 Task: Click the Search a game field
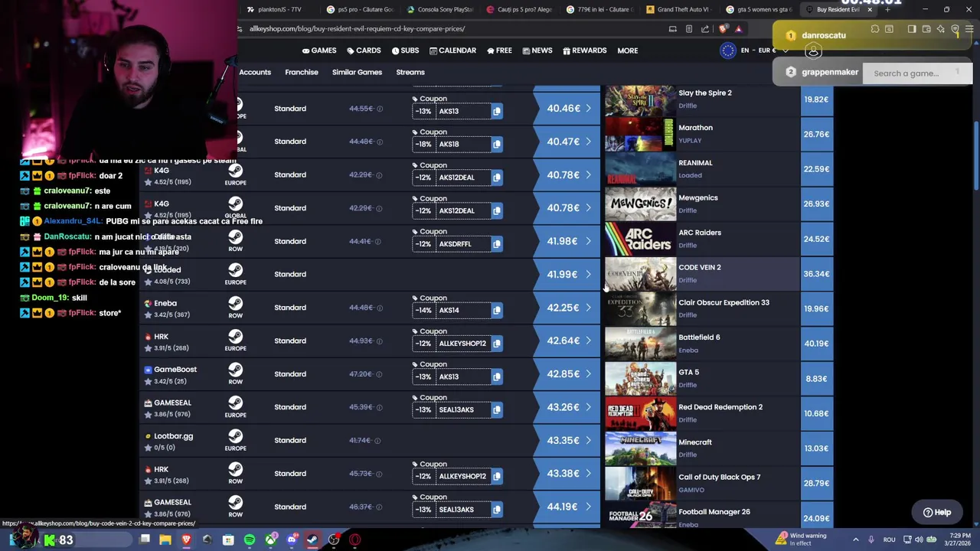[x=917, y=73]
